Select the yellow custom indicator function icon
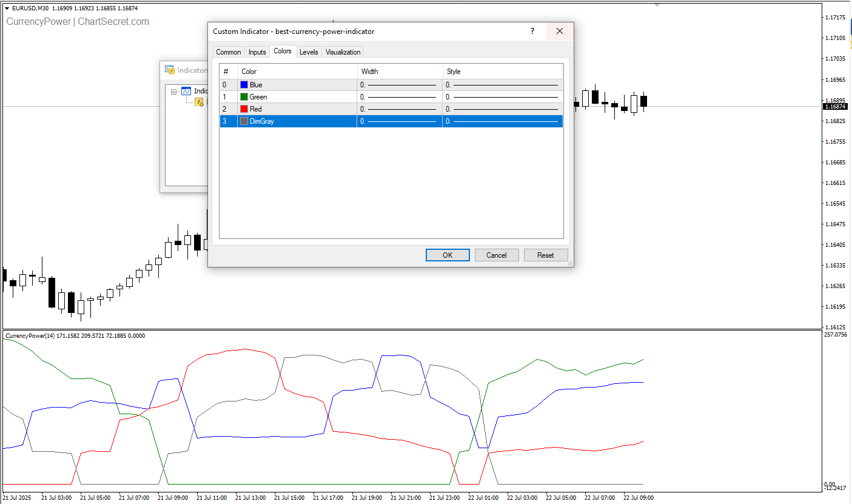 tap(199, 102)
